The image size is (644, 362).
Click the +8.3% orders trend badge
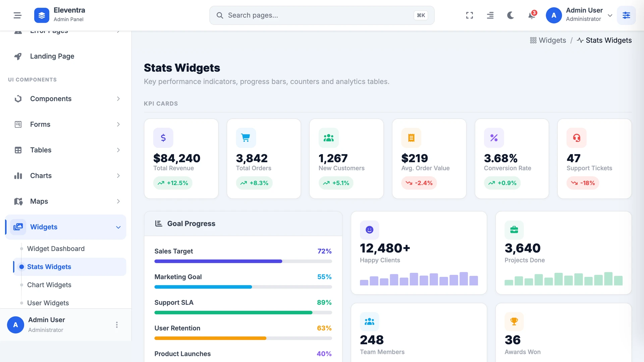click(x=254, y=183)
